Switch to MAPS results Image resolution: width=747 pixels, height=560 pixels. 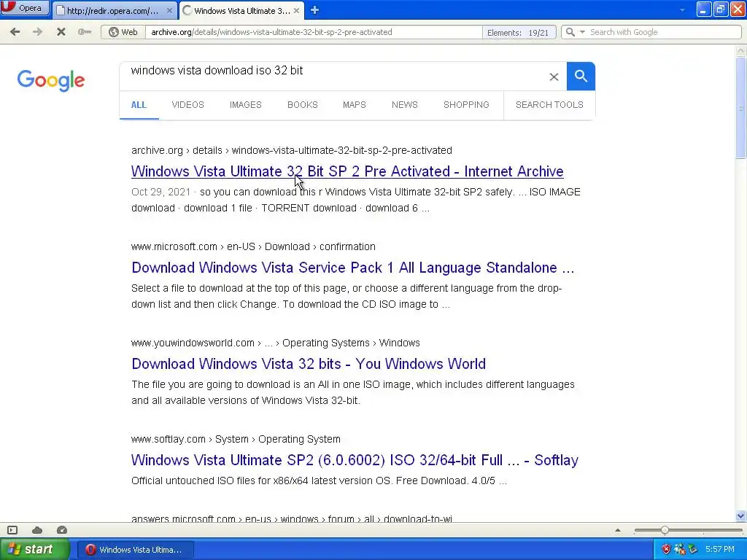click(355, 105)
